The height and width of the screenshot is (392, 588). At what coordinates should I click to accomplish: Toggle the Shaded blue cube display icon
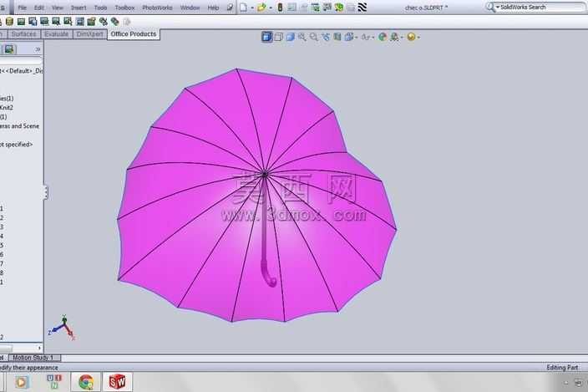point(291,37)
